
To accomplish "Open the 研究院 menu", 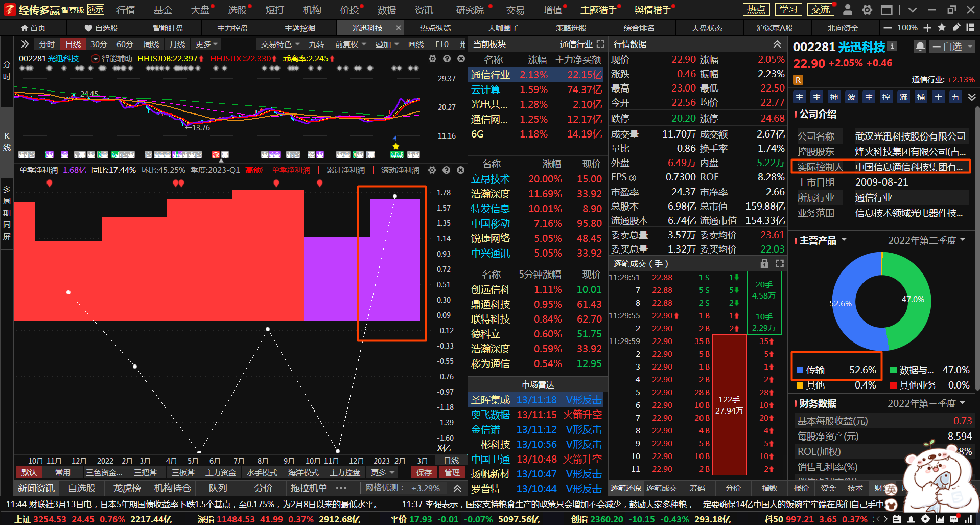I will pos(470,10).
